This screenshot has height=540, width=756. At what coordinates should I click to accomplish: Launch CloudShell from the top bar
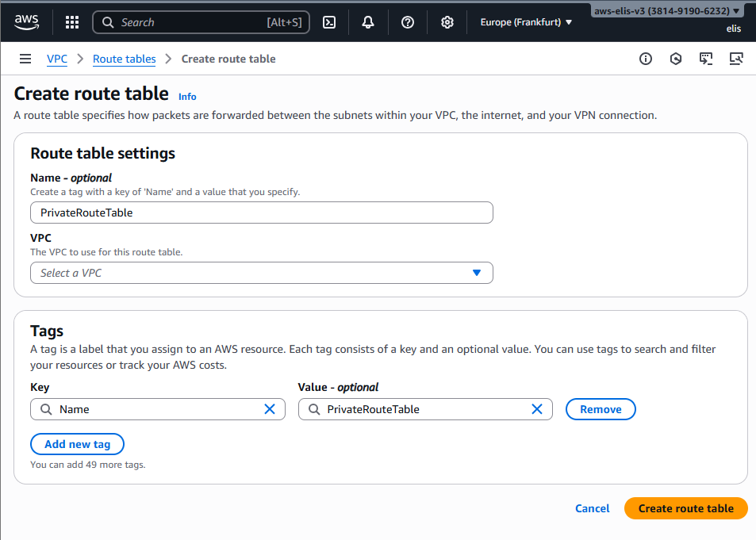[x=329, y=22]
